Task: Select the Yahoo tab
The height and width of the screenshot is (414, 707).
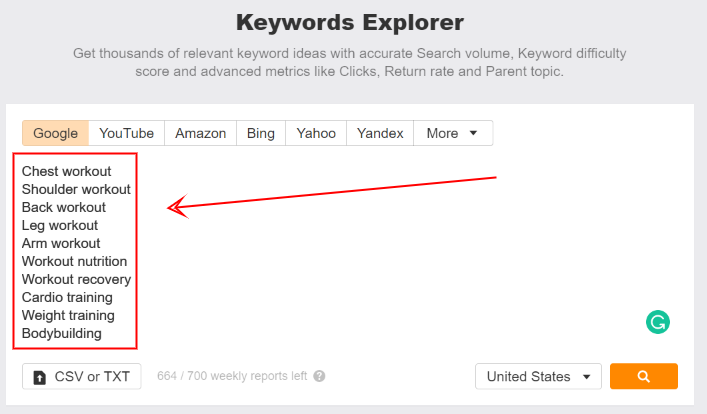Action: [x=316, y=133]
